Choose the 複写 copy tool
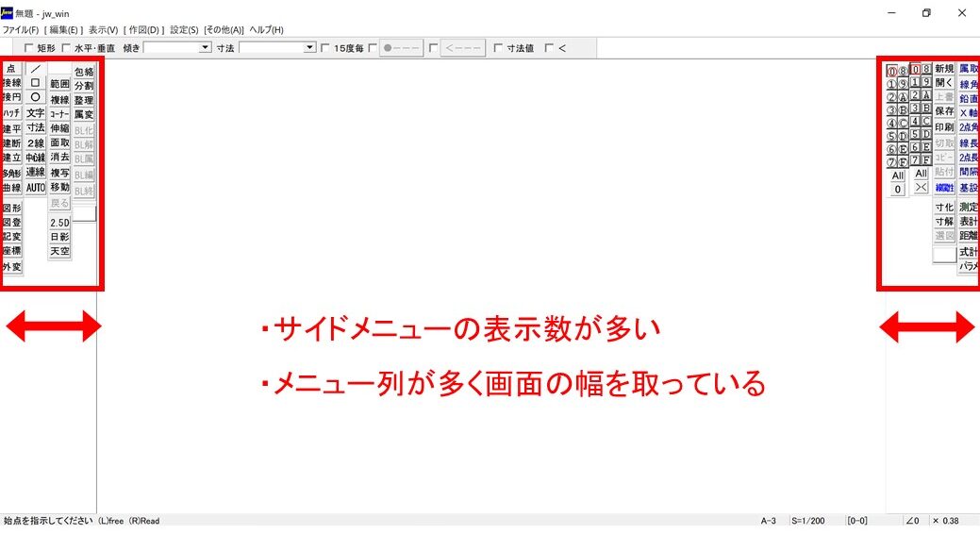This screenshot has height=534, width=980. pos(60,173)
